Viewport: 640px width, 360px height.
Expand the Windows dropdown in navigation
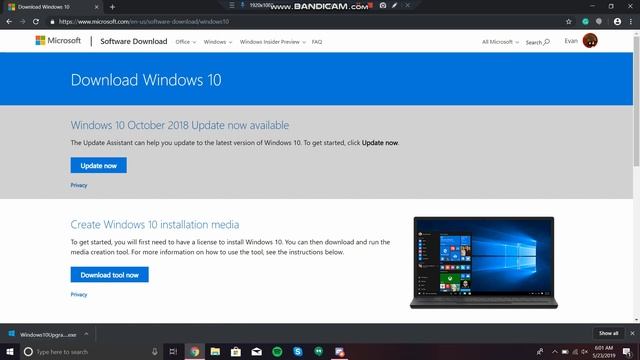click(218, 42)
